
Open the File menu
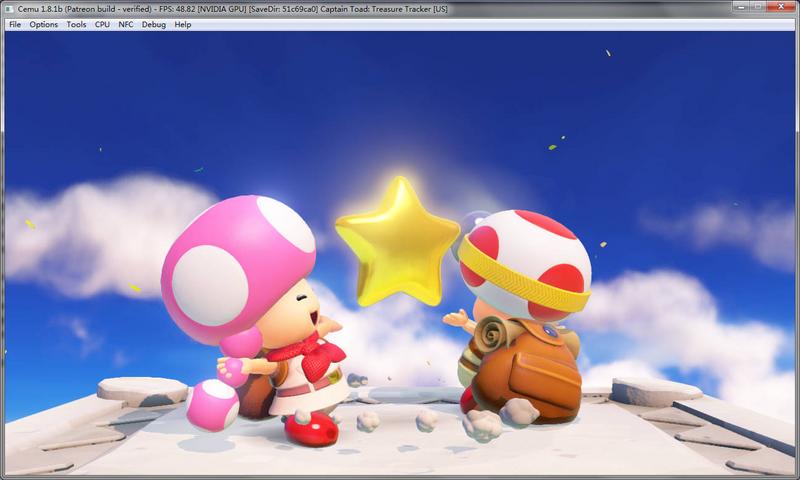14,24
